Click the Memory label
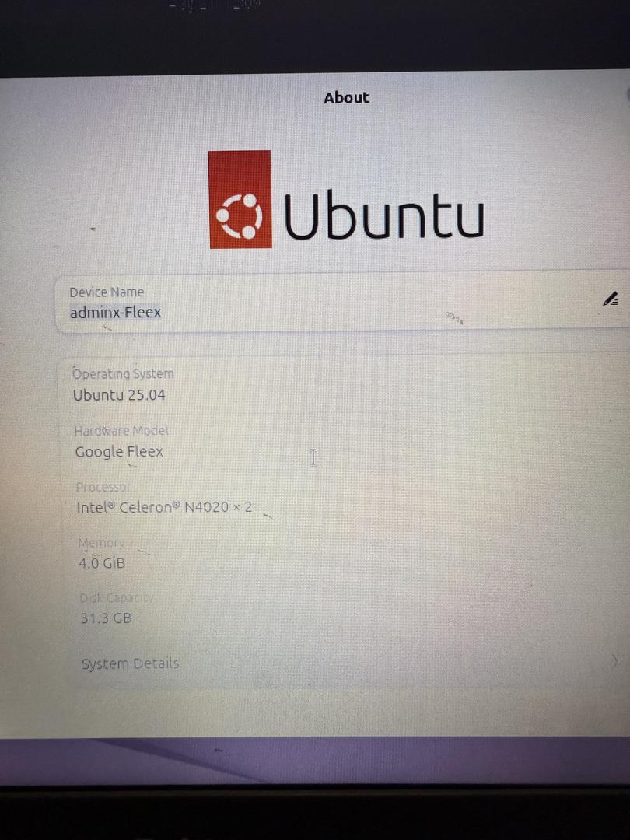The width and height of the screenshot is (630, 840). point(101,543)
